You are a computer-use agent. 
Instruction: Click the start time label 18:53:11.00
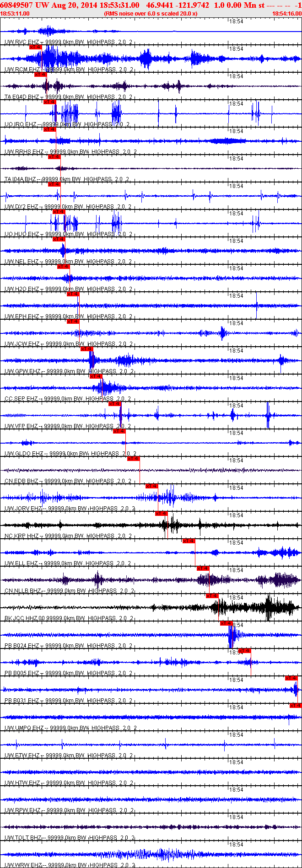(15, 14)
